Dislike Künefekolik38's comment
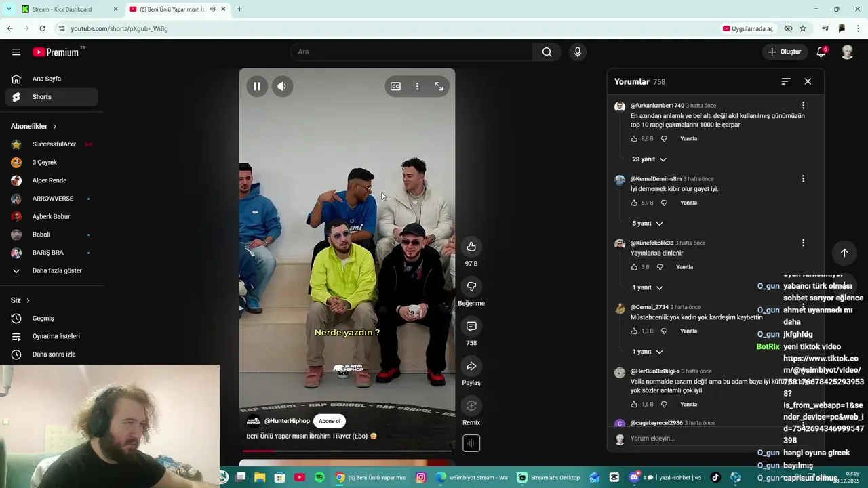The height and width of the screenshot is (488, 868). click(660, 267)
